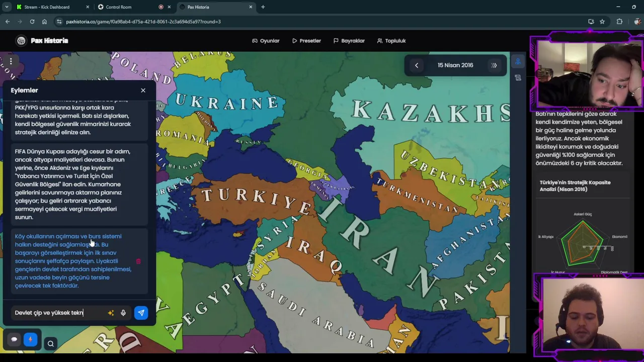Click the AI sparkle suggestion icon
Screen dimensions: 644x362
tap(111, 313)
